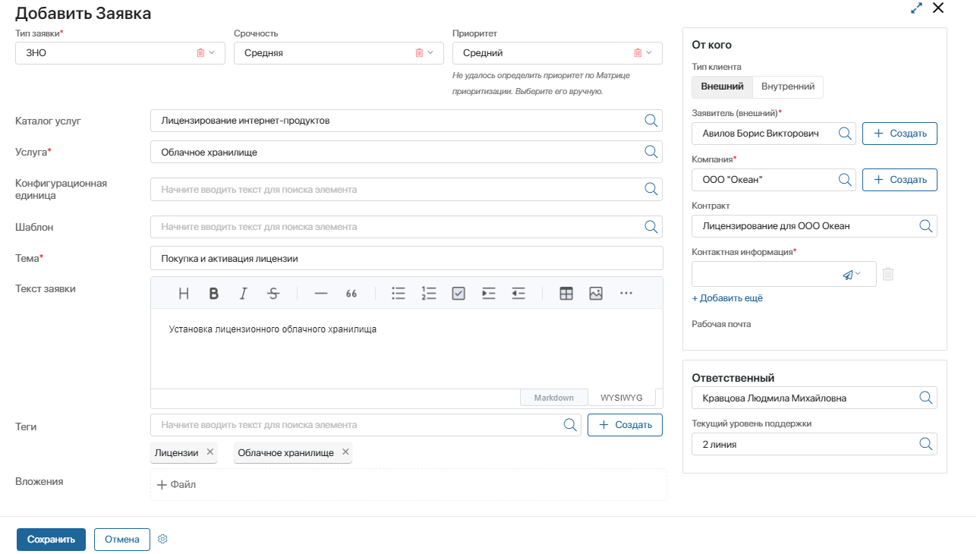This screenshot has height=554, width=980.
Task: Create a bulleted list
Action: 399,294
